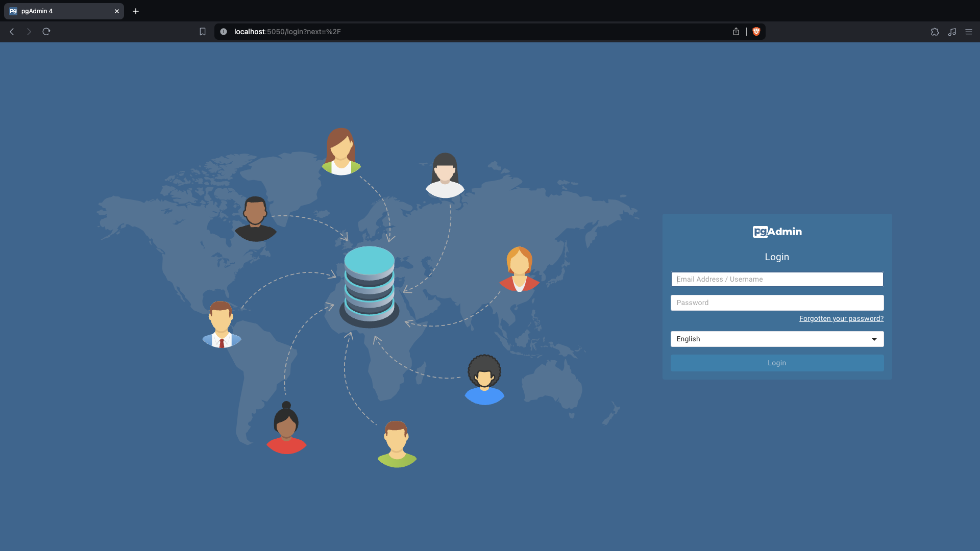Screen dimensions: 980x551
Task: Click the Brave shield icon in address bar
Action: 755,32
